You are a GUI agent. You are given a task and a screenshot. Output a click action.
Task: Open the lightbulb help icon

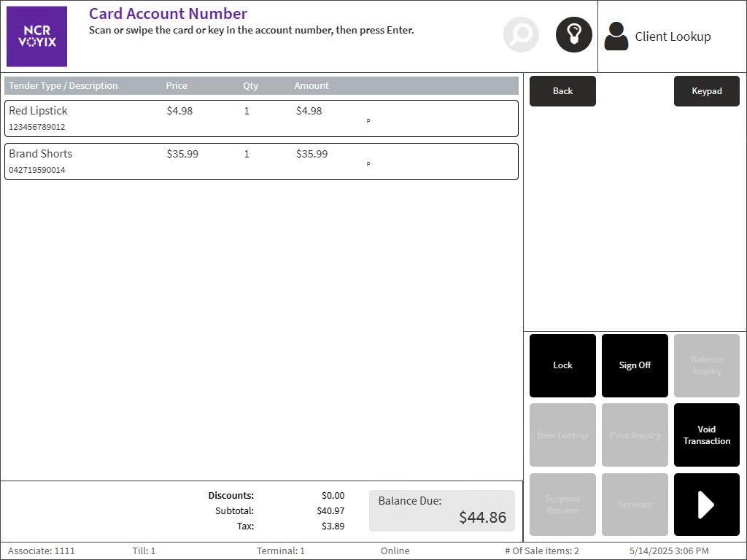coord(573,35)
